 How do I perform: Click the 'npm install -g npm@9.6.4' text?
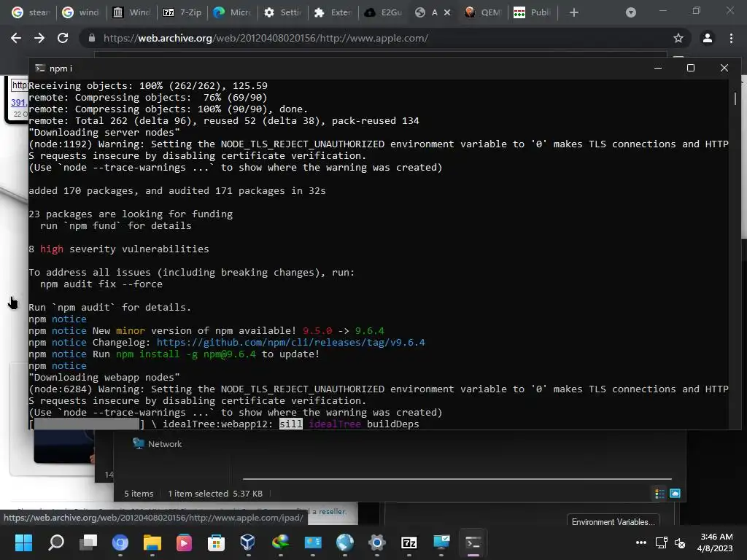tap(186, 354)
